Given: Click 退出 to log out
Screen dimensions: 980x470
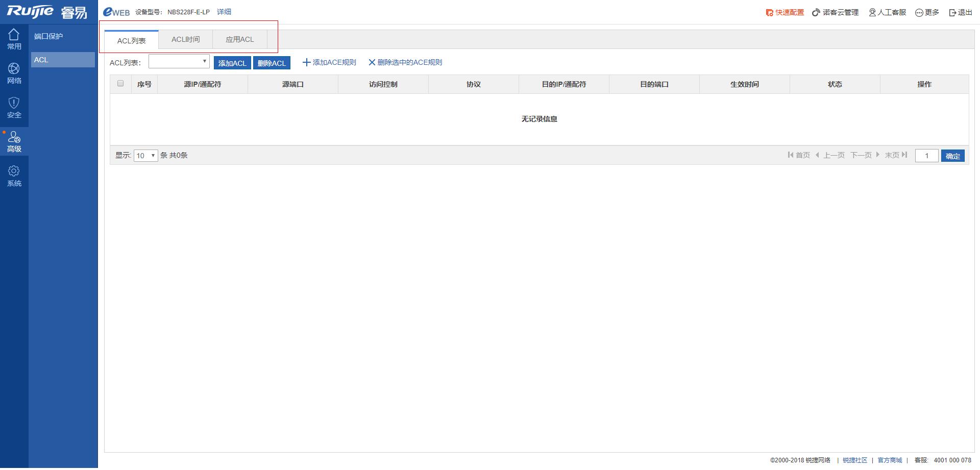Looking at the screenshot, I should pyautogui.click(x=961, y=12).
